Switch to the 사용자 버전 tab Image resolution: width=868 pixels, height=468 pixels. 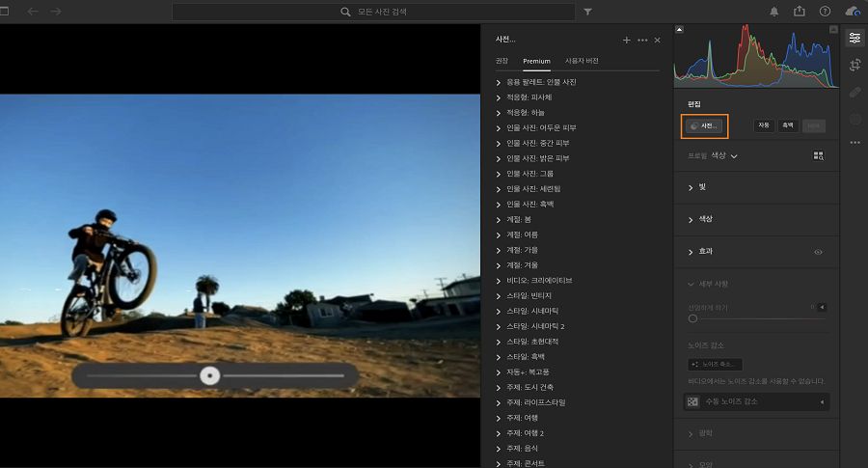582,61
